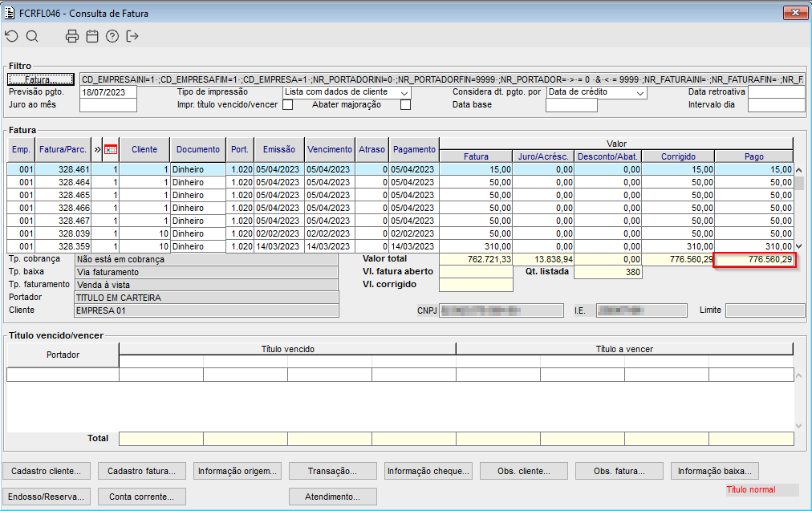This screenshot has height=511, width=812.
Task: Click the printer icon in toolbar
Action: (72, 36)
